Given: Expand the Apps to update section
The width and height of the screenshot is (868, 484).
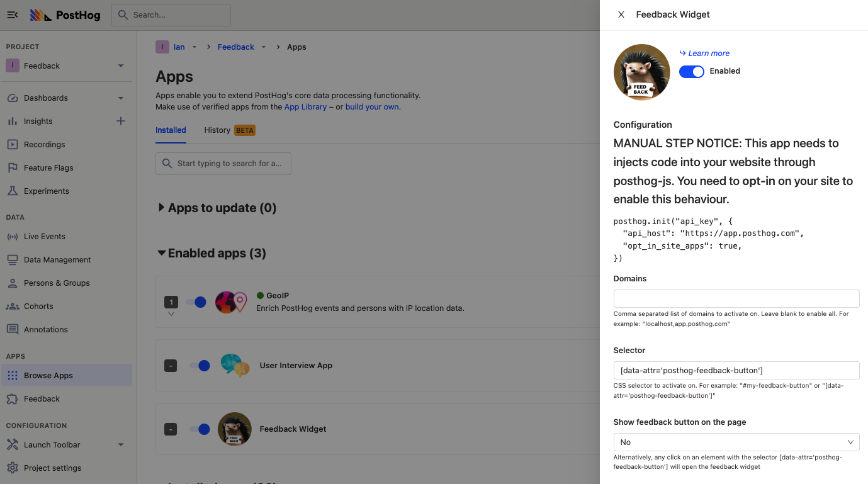Looking at the screenshot, I should (162, 208).
